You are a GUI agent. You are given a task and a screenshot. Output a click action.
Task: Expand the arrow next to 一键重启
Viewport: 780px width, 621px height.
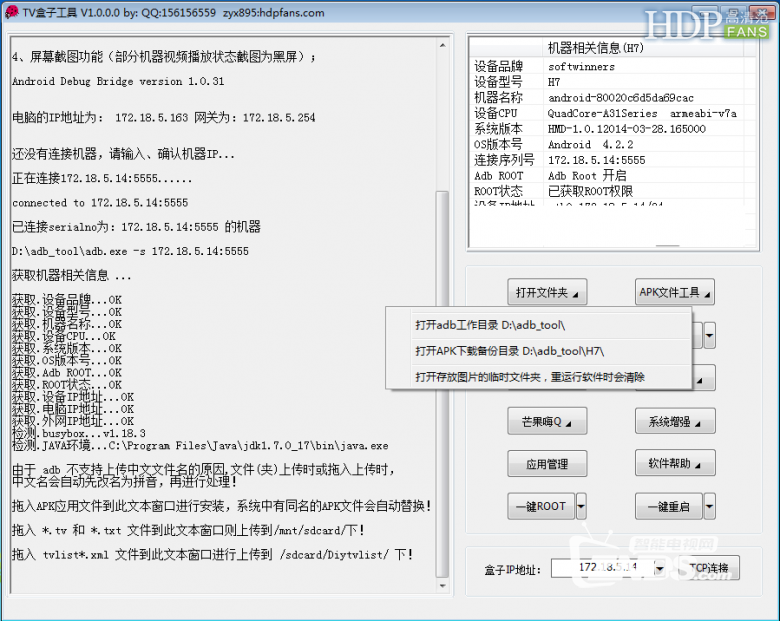[709, 507]
